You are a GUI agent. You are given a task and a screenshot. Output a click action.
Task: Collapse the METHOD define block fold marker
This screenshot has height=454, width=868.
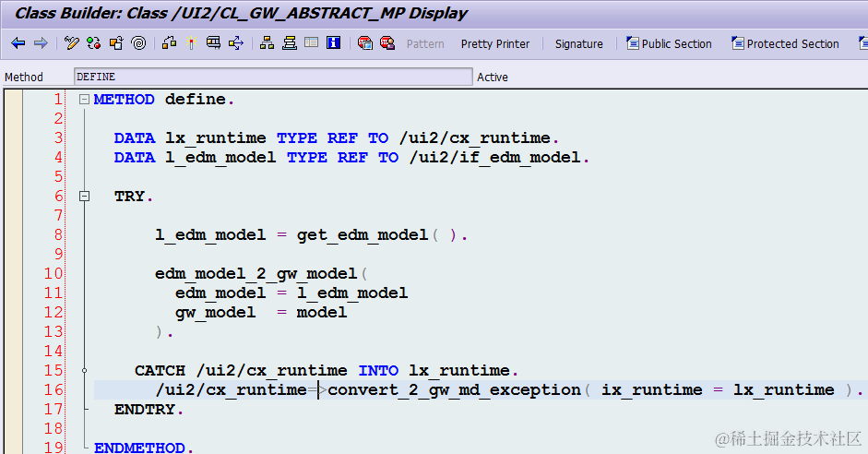(x=84, y=100)
